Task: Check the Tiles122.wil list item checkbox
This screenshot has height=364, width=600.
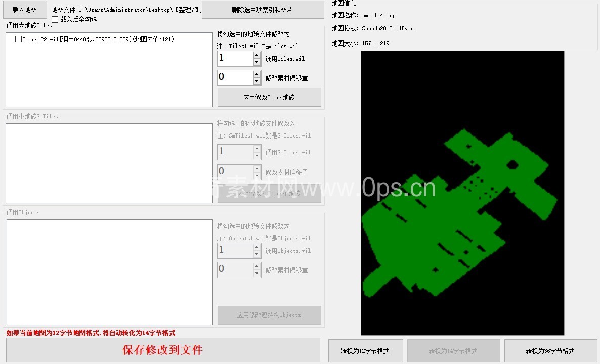Action: tap(19, 39)
